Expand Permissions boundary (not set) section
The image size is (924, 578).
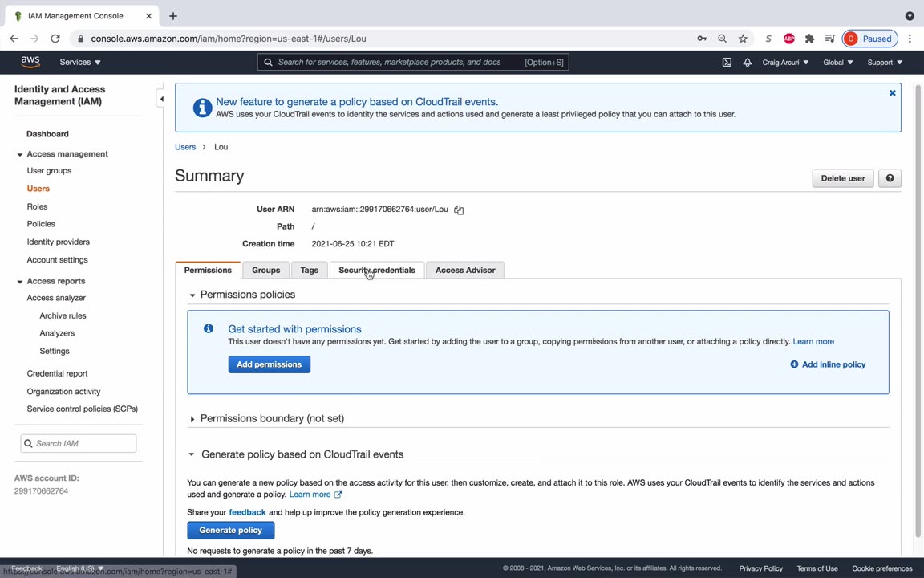192,419
